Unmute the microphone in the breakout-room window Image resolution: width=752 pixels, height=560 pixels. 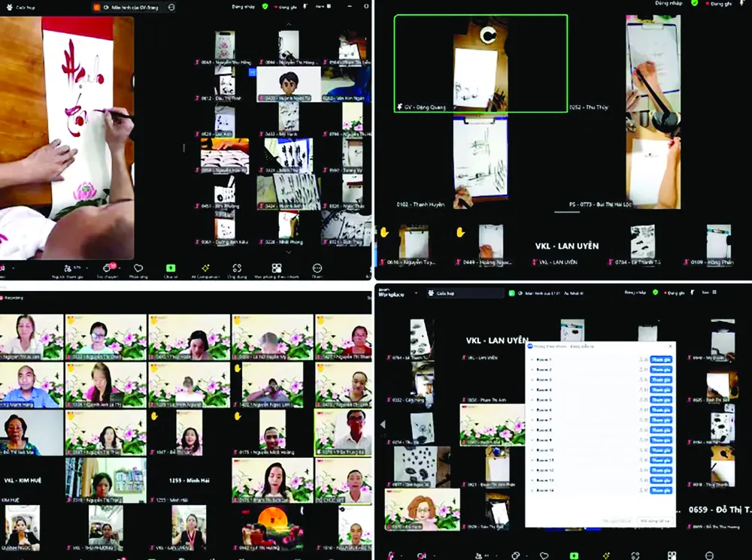tap(391, 554)
